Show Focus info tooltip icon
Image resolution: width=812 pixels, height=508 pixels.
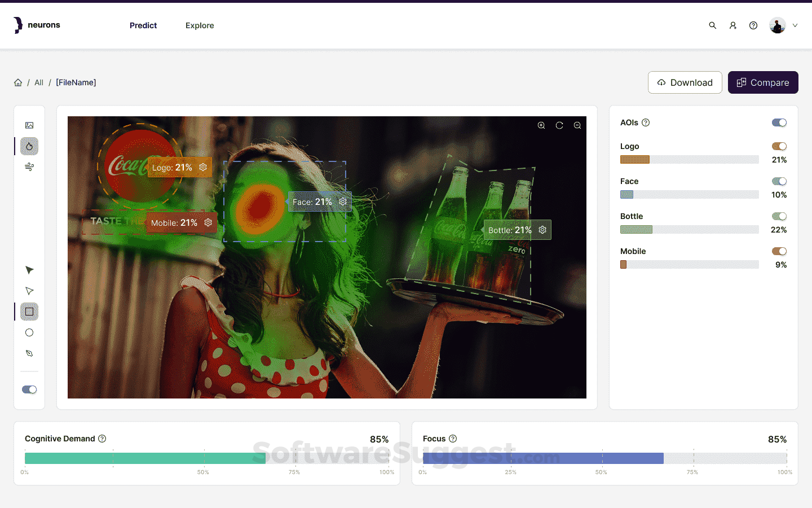[453, 439]
